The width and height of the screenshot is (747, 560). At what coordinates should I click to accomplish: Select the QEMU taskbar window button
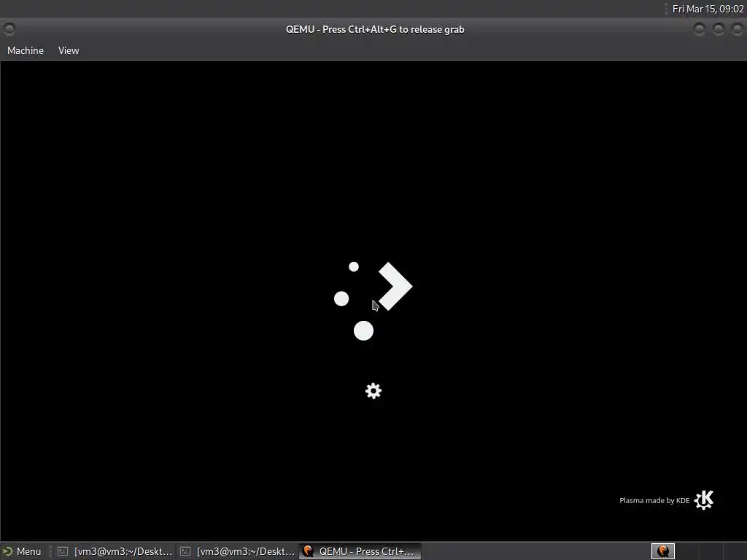[x=360, y=551]
